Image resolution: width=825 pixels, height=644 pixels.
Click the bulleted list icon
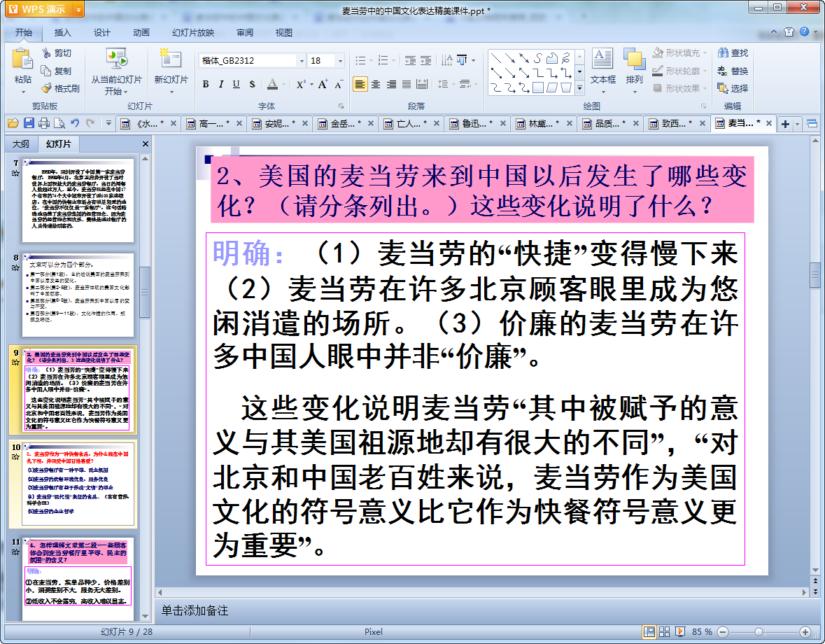click(x=360, y=60)
